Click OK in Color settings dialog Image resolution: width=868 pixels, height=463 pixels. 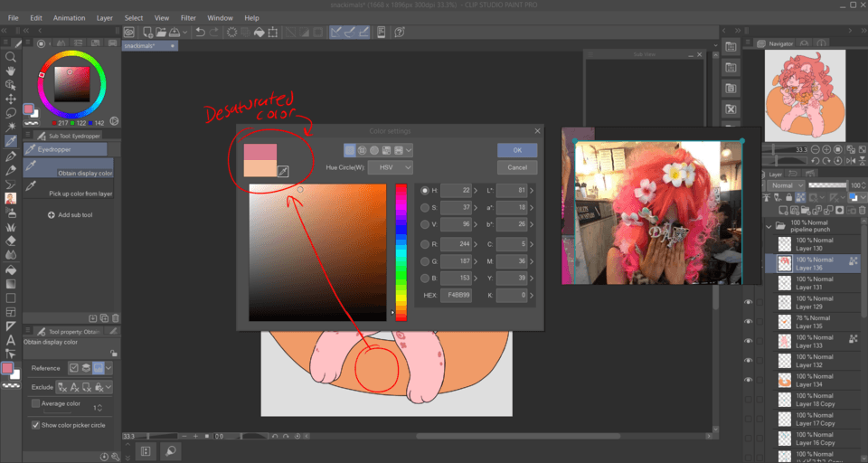pyautogui.click(x=517, y=150)
